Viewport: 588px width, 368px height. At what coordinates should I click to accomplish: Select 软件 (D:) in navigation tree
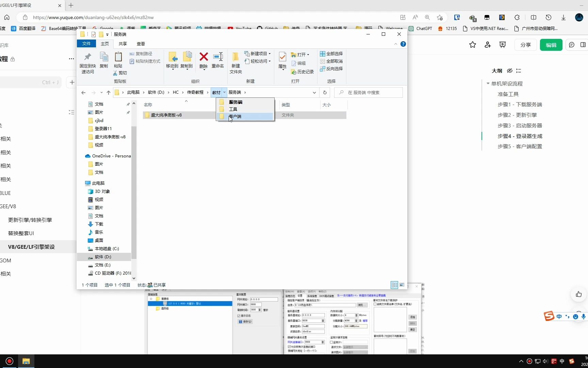[104, 257]
